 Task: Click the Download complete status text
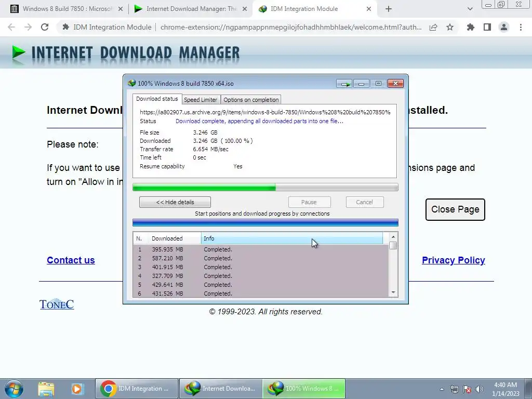[x=260, y=121]
